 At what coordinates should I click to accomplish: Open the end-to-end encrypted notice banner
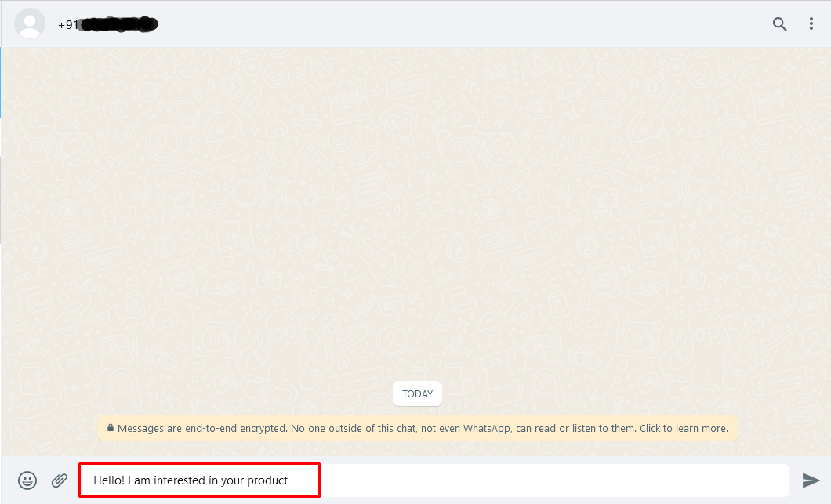tap(417, 429)
